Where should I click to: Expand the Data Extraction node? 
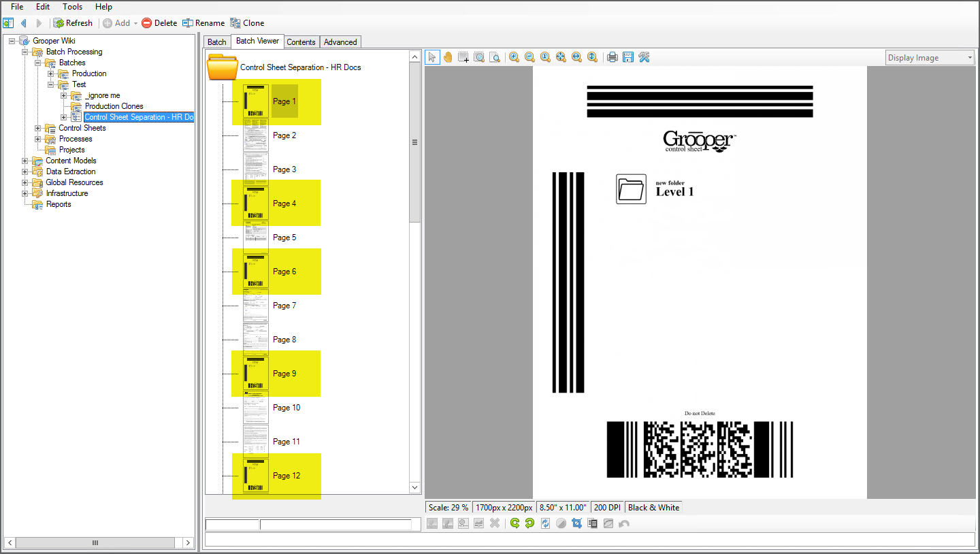coord(25,172)
